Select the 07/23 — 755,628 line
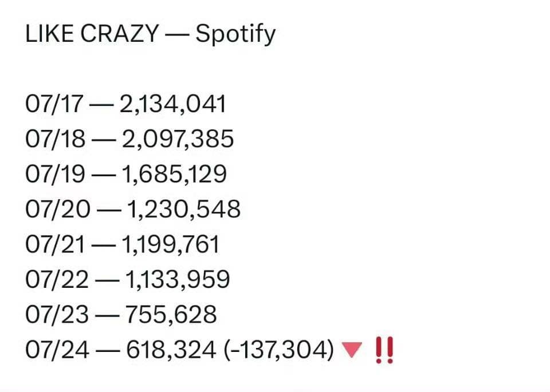Viewport: 550px width, 392px height. click(121, 314)
